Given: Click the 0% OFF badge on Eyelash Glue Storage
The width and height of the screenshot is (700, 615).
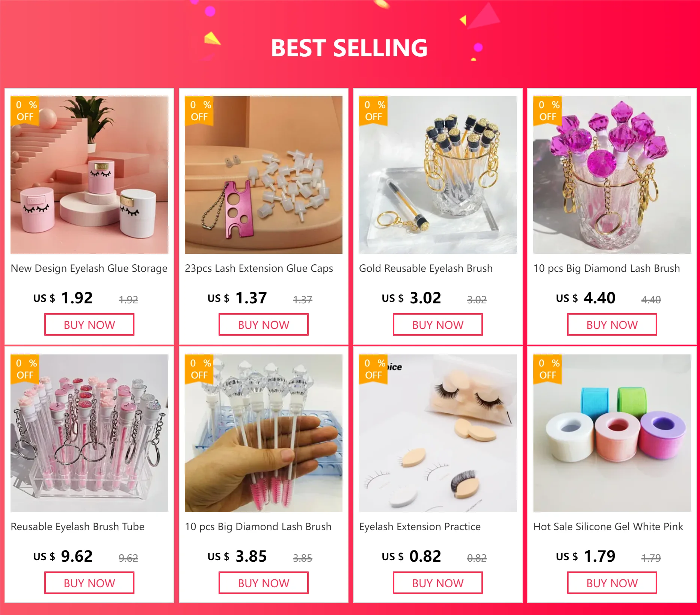Looking at the screenshot, I should pos(25,111).
